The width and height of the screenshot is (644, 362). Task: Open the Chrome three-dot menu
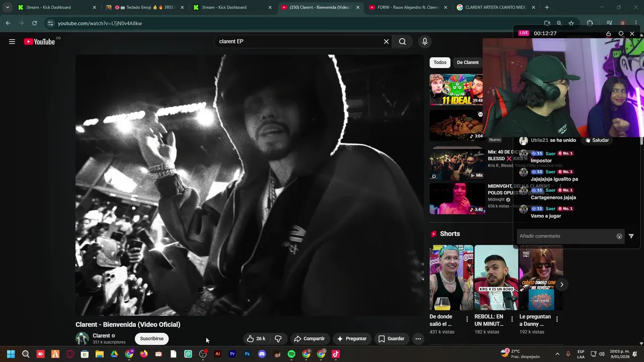(636, 23)
